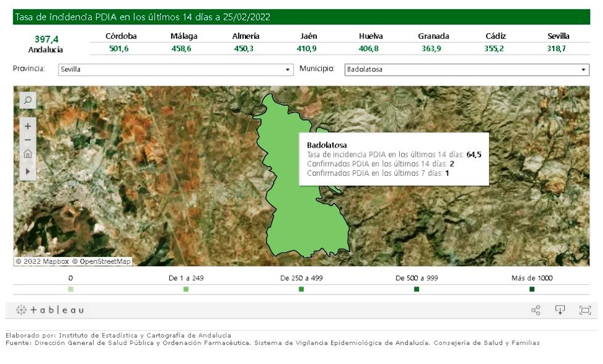Screen dimensions: 603x364
Task: Click the Tableau logo
Action: tap(50, 311)
